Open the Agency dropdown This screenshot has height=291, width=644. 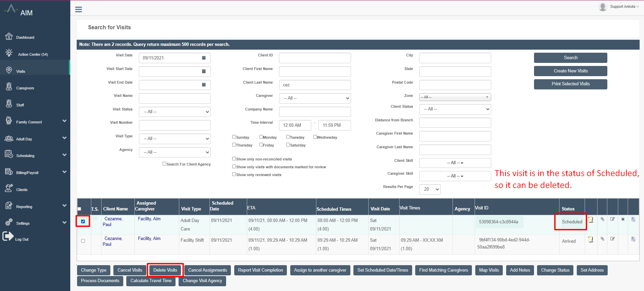[x=175, y=152]
